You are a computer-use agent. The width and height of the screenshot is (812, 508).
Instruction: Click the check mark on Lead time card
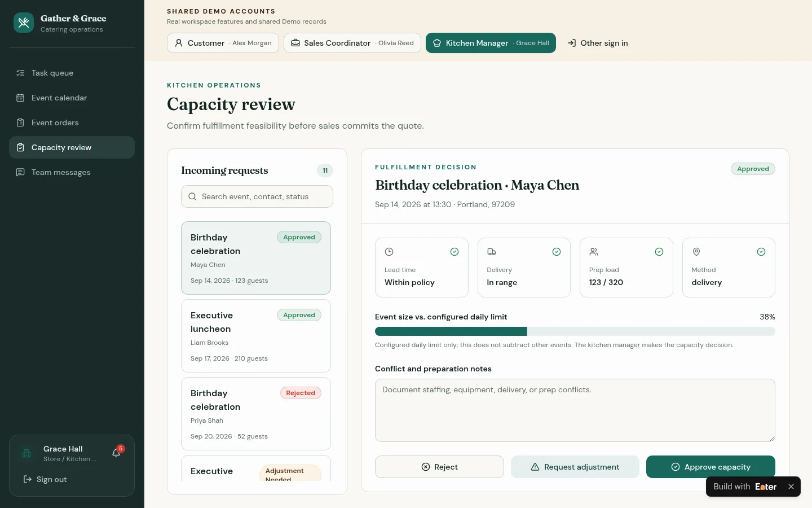tap(454, 252)
